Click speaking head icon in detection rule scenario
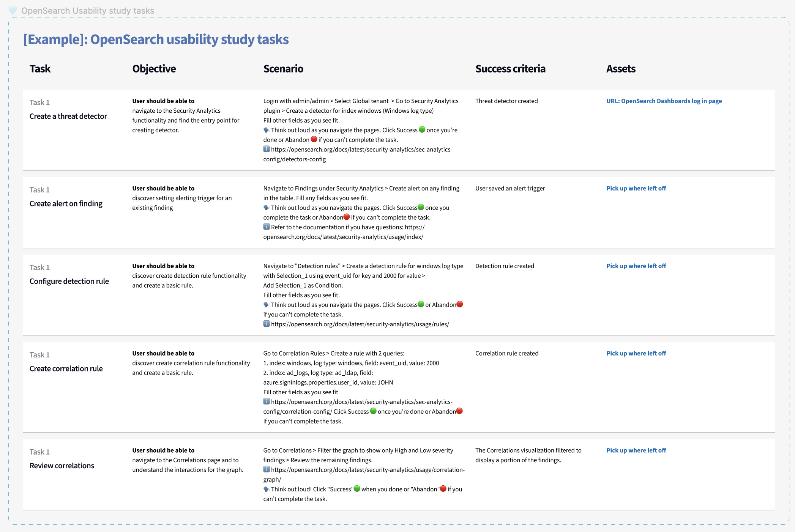The height and width of the screenshot is (532, 795). point(267,305)
